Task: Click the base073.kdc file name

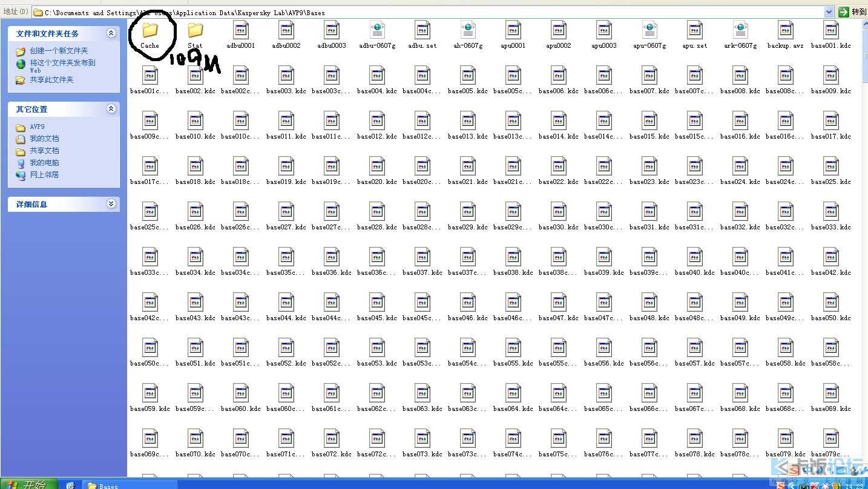Action: (x=422, y=455)
